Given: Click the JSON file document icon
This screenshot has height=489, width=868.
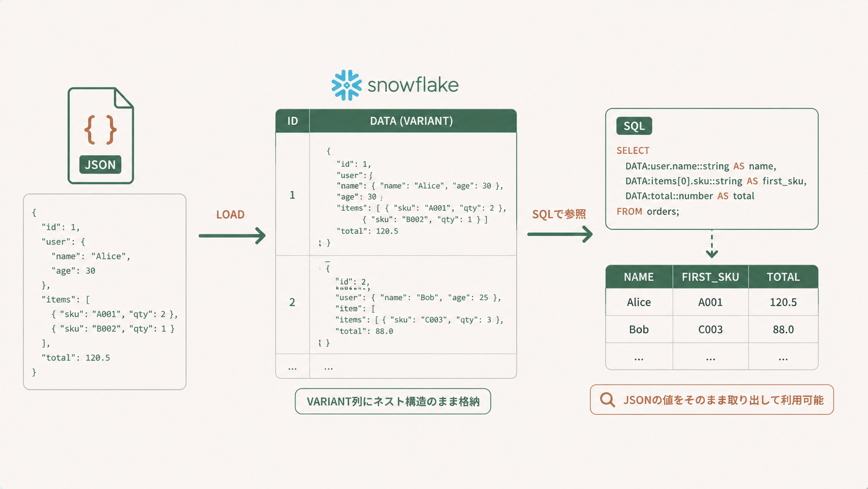Looking at the screenshot, I should (101, 136).
